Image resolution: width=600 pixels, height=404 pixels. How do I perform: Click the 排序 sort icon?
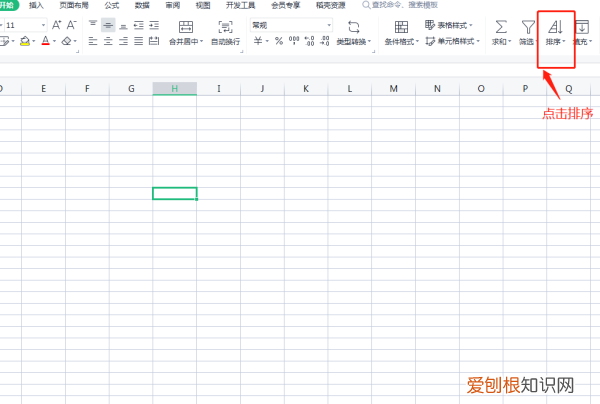pos(555,27)
